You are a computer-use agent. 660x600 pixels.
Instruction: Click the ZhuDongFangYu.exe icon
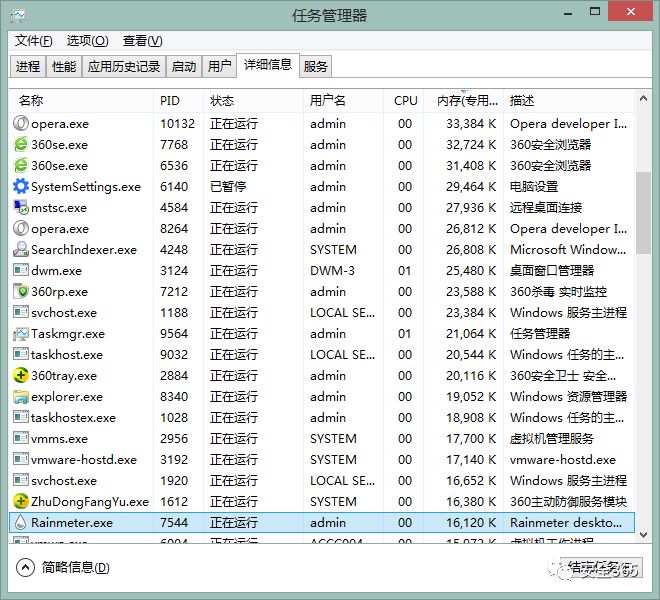click(x=21, y=501)
